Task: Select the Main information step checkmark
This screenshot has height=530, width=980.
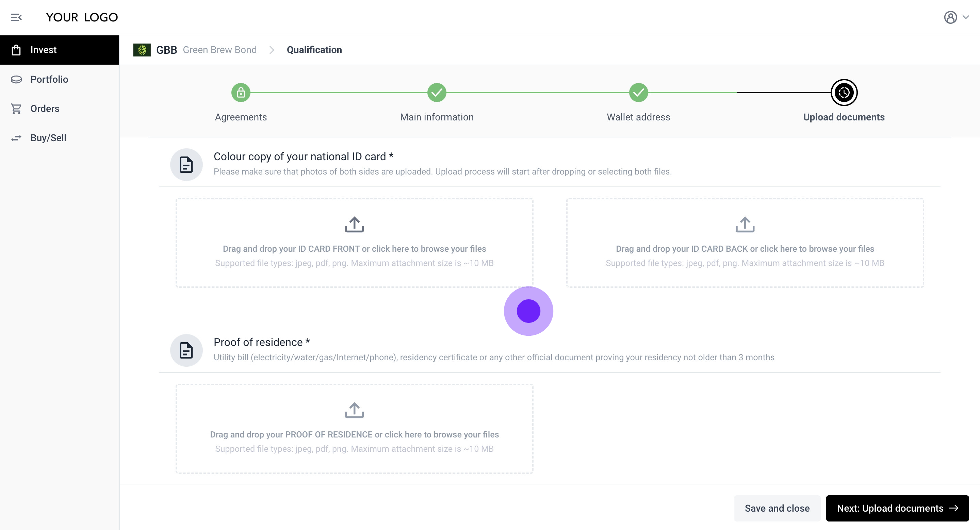Action: click(x=437, y=93)
